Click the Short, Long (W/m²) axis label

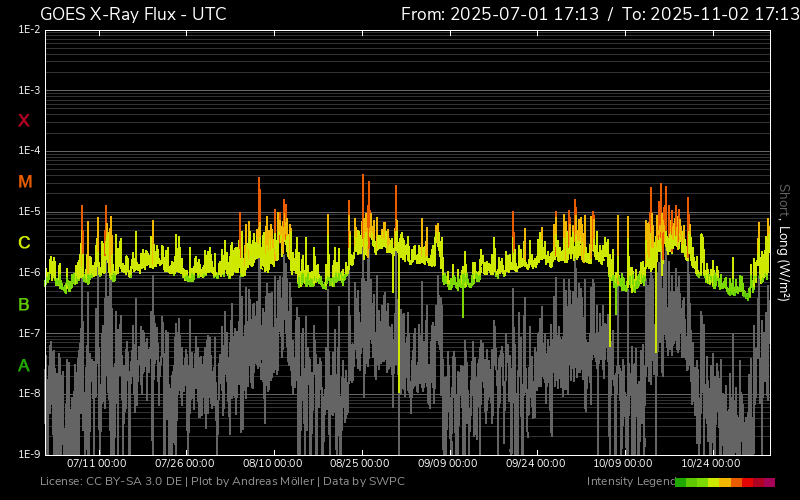pos(785,242)
